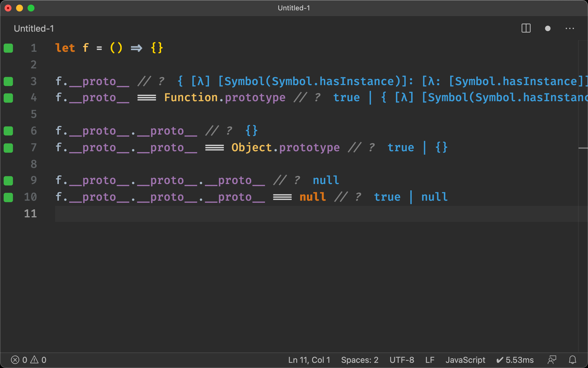
Task: Click the errors count icon in status bar
Action: [x=15, y=360]
